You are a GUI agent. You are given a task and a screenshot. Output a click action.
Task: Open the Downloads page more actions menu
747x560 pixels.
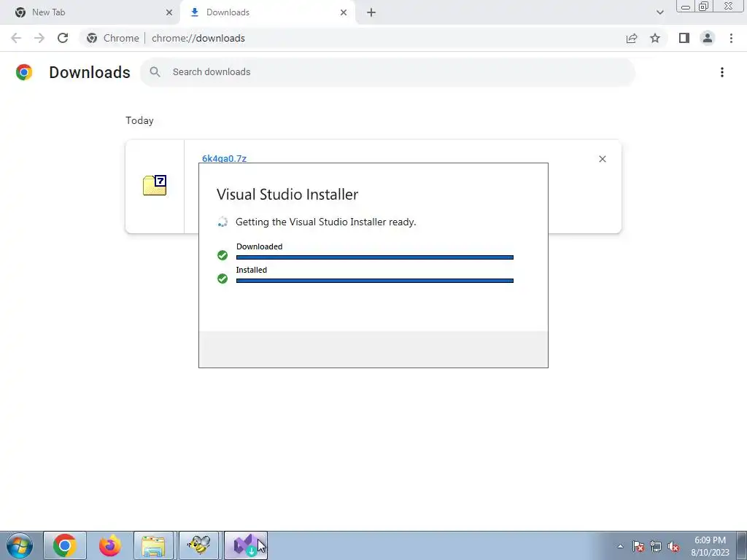click(721, 72)
